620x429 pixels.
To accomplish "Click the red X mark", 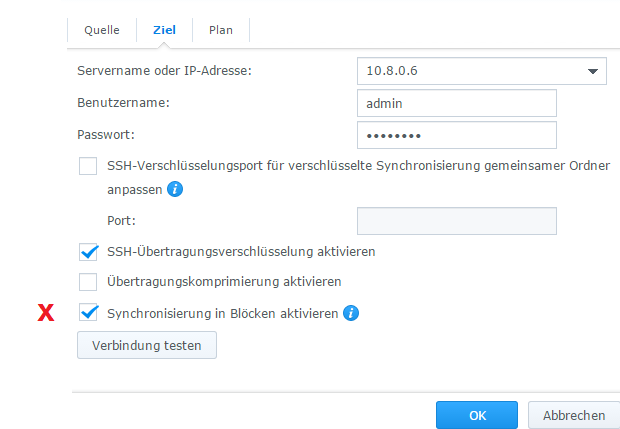I will tap(45, 314).
